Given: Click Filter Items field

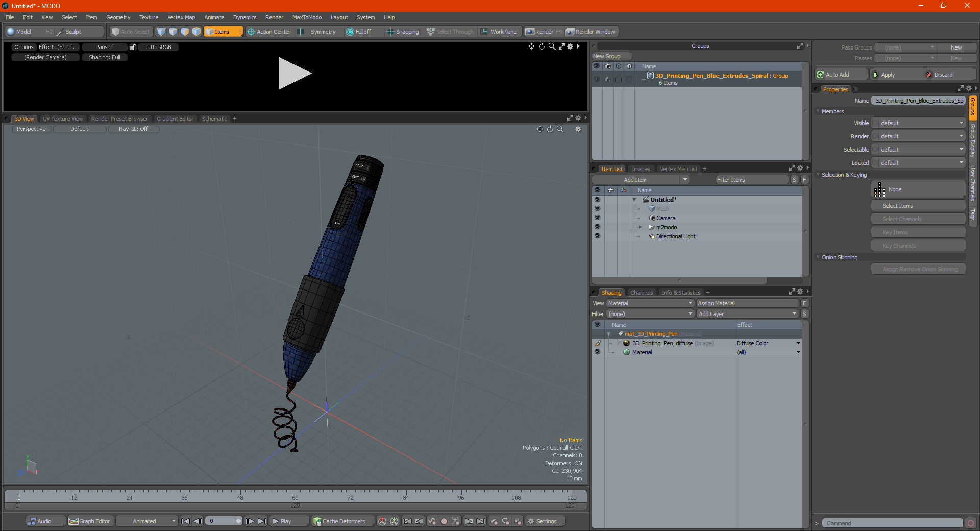Looking at the screenshot, I should pyautogui.click(x=751, y=180).
